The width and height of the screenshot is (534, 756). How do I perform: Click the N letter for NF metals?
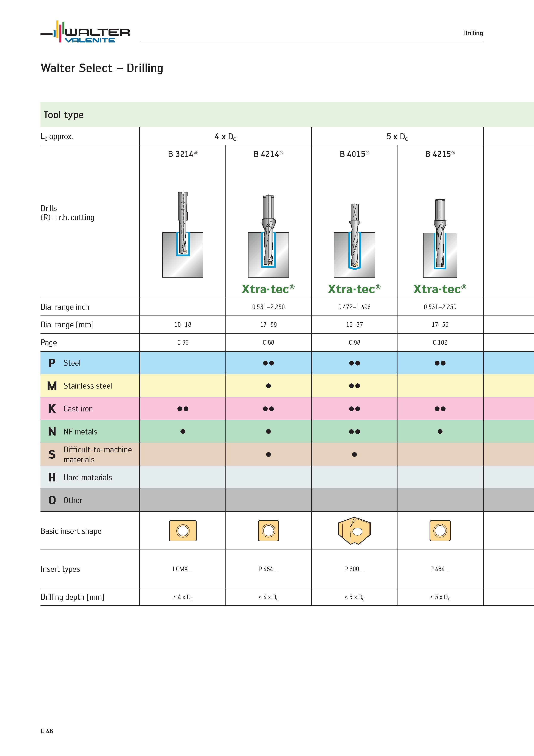pos(52,431)
